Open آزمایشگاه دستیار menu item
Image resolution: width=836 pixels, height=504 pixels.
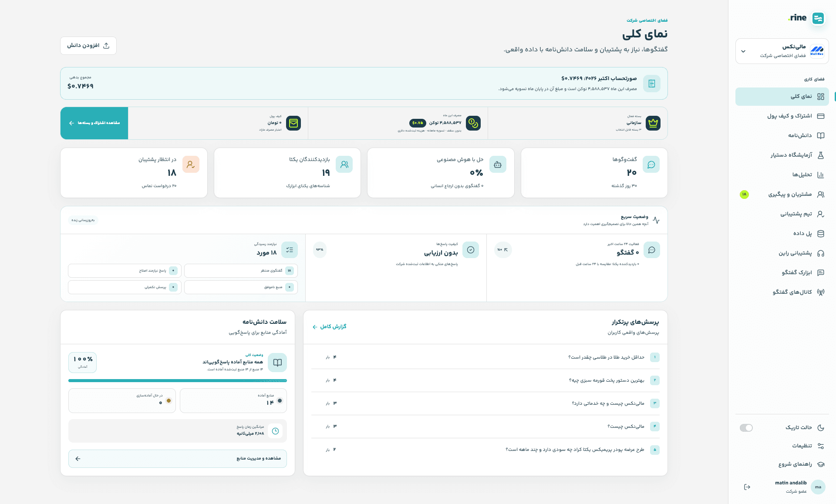click(782, 155)
